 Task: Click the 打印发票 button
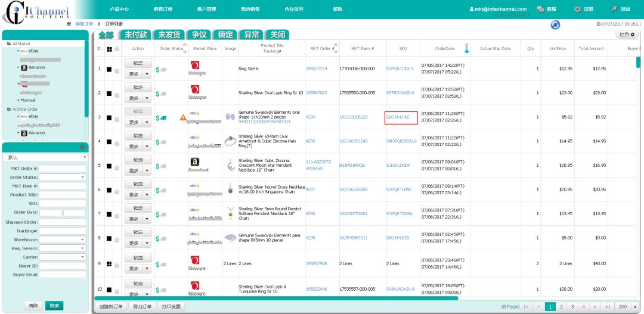pyautogui.click(x=172, y=307)
